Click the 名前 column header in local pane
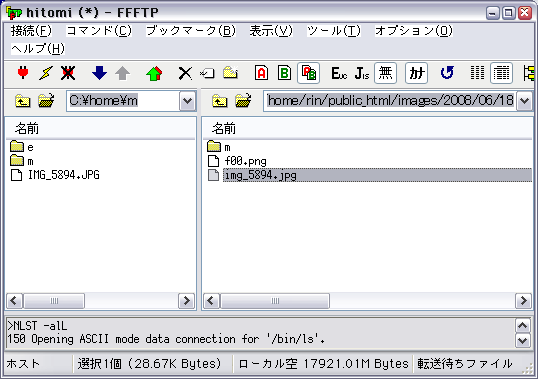The image size is (538, 379). [101, 129]
